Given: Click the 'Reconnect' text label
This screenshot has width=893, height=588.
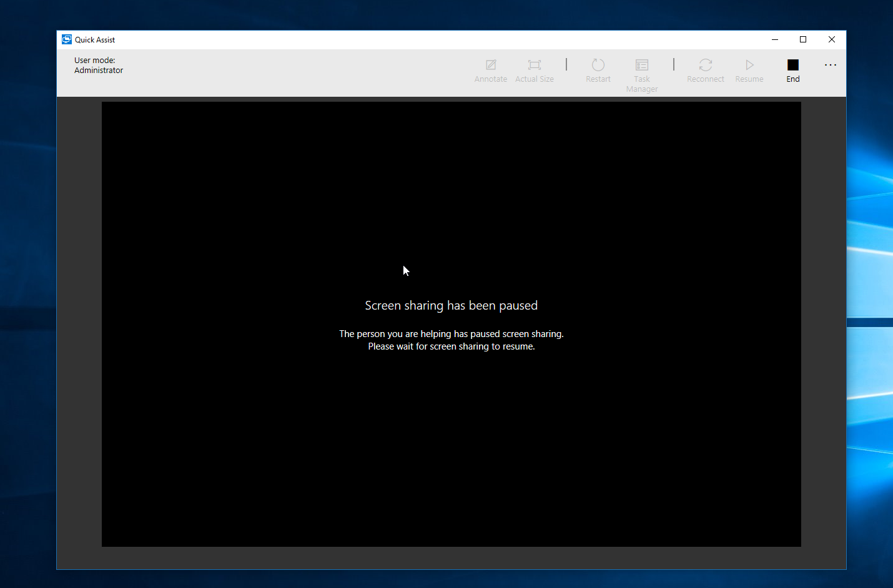Looking at the screenshot, I should pyautogui.click(x=706, y=79).
